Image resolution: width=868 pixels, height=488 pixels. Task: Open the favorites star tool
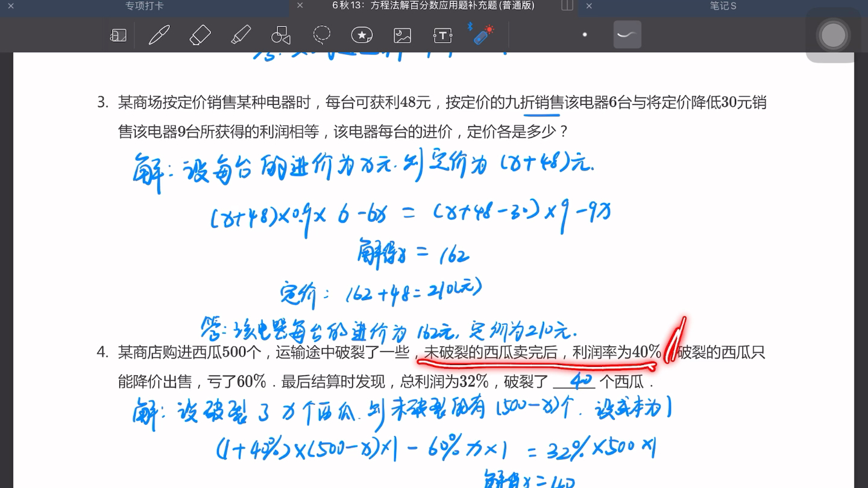pos(361,34)
